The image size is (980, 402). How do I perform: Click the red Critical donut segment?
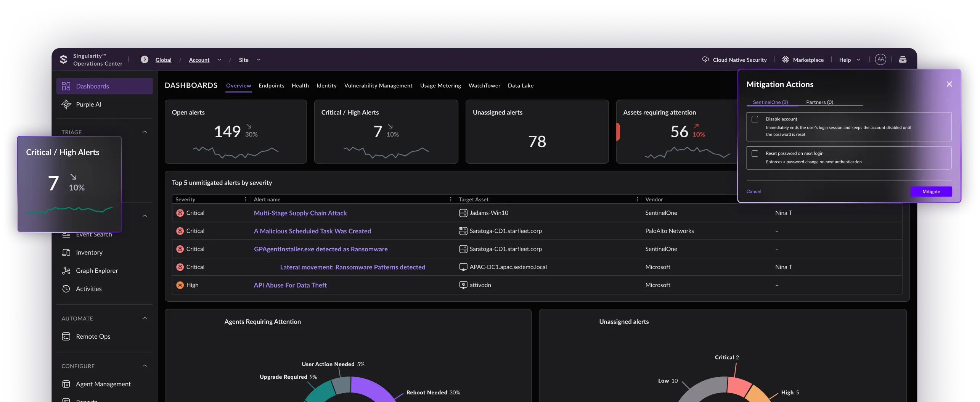point(738,386)
